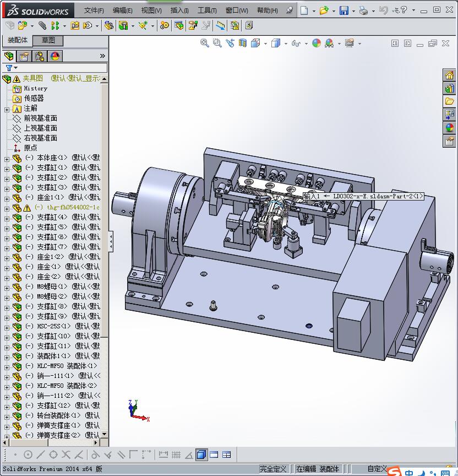The width and height of the screenshot is (458, 476).
Task: Click the tree scrollbar down arrow
Action: pos(105,434)
